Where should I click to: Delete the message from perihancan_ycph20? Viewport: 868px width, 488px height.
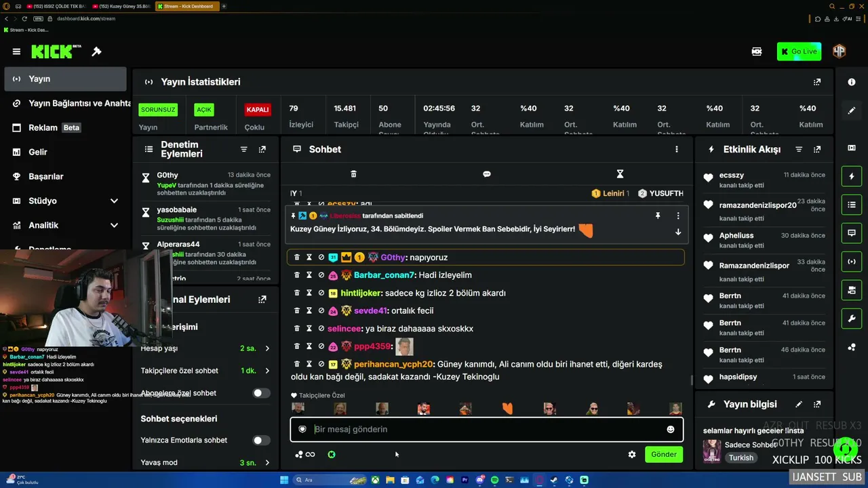297,364
